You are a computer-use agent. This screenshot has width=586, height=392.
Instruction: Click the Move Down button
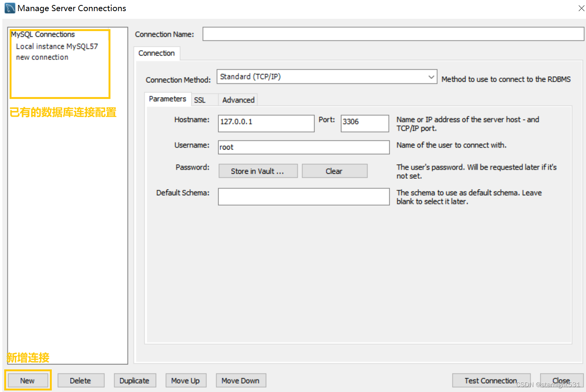pos(240,380)
